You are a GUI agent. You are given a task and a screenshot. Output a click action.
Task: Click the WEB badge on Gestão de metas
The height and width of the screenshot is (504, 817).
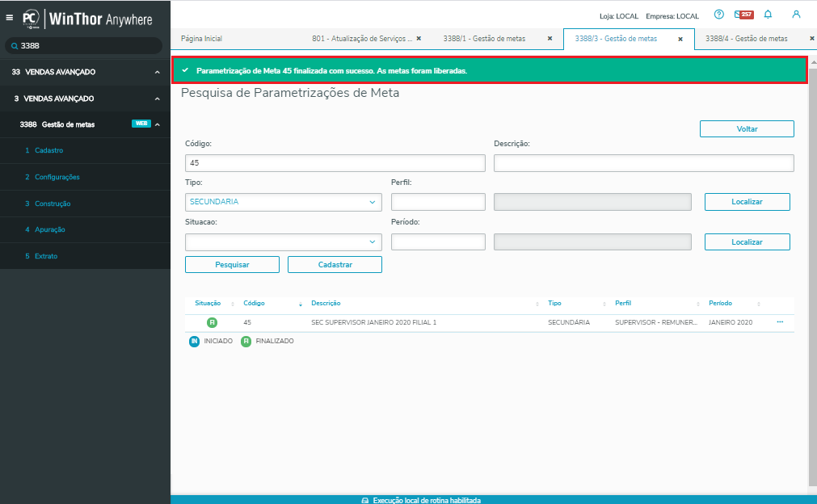[141, 124]
